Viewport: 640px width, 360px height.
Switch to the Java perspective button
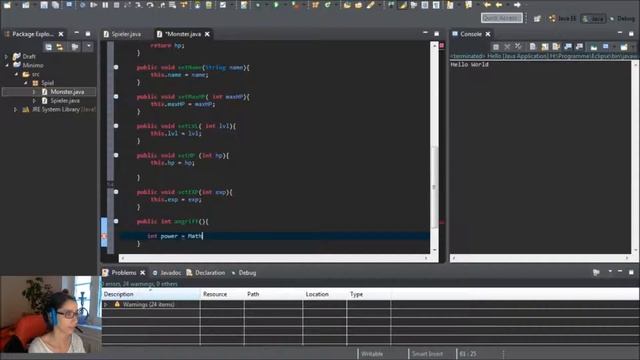593,19
